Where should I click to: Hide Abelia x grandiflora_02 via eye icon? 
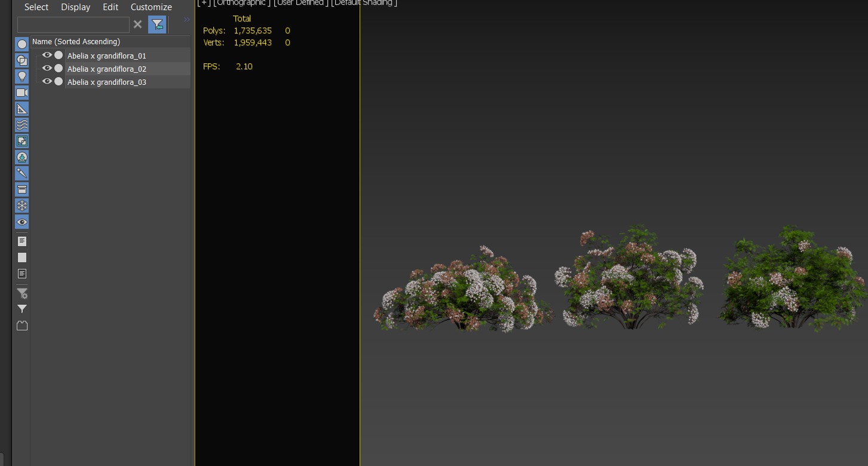(x=47, y=68)
